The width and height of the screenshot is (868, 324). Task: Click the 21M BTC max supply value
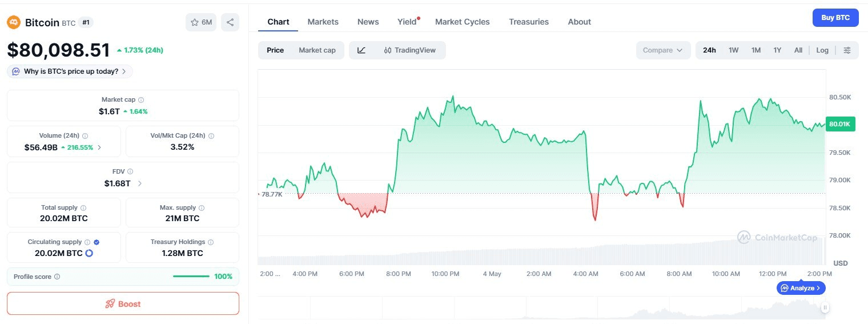pos(183,219)
